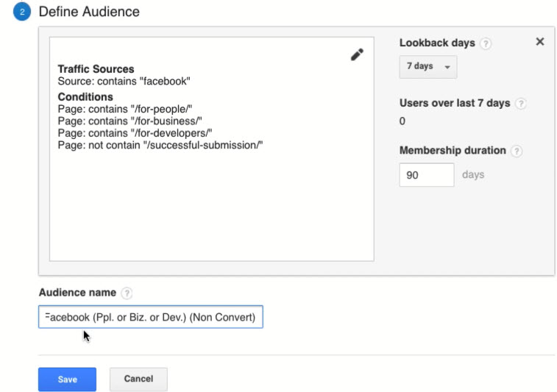Open the Lookback days "7 days" dropdown
Screen dimensions: 557x392
pos(427,66)
